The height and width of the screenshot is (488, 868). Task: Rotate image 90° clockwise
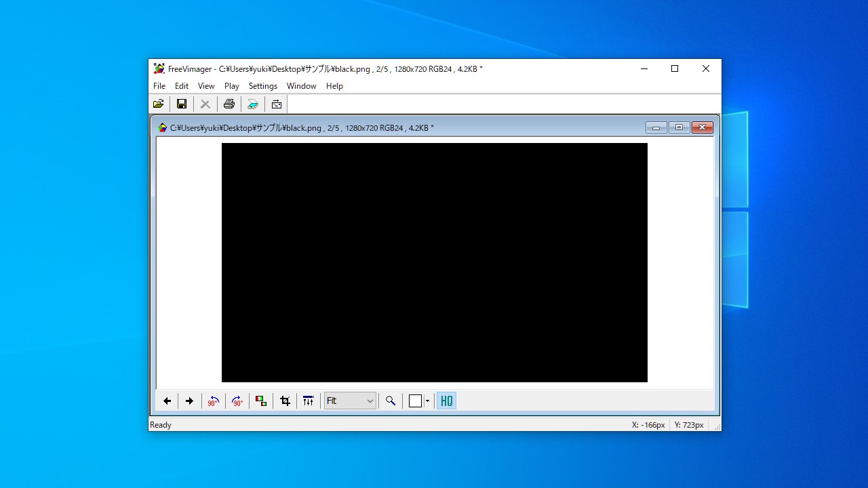(237, 401)
